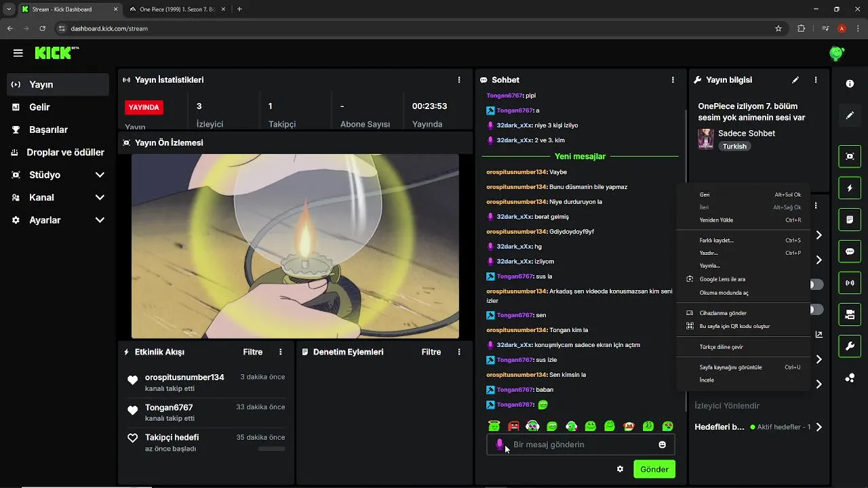Open the emoji picker in the message box
868x488 pixels.
tap(662, 445)
